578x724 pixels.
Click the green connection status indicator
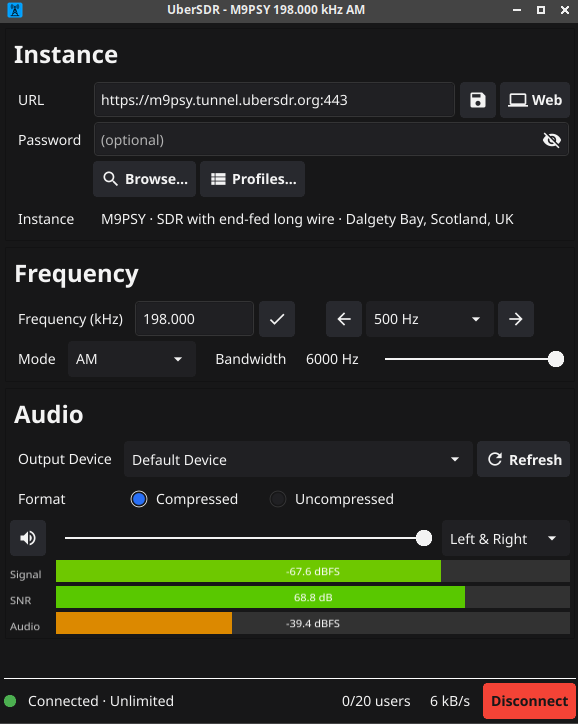pyautogui.click(x=10, y=701)
